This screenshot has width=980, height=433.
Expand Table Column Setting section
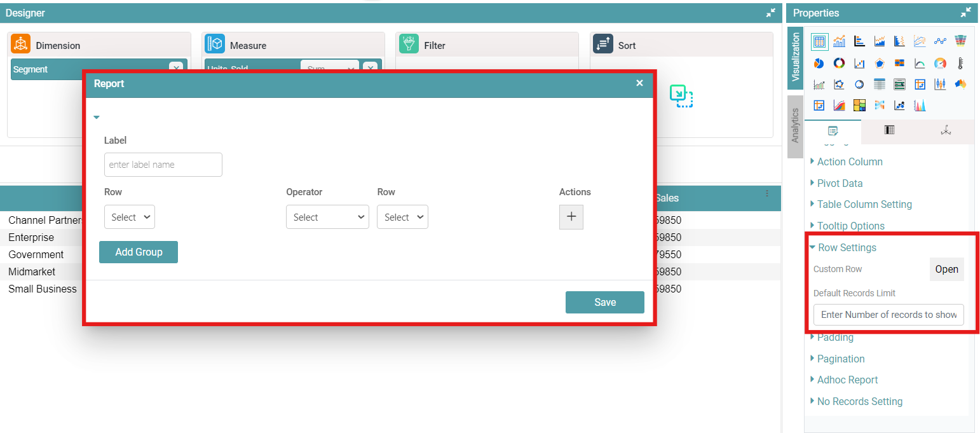tap(864, 204)
